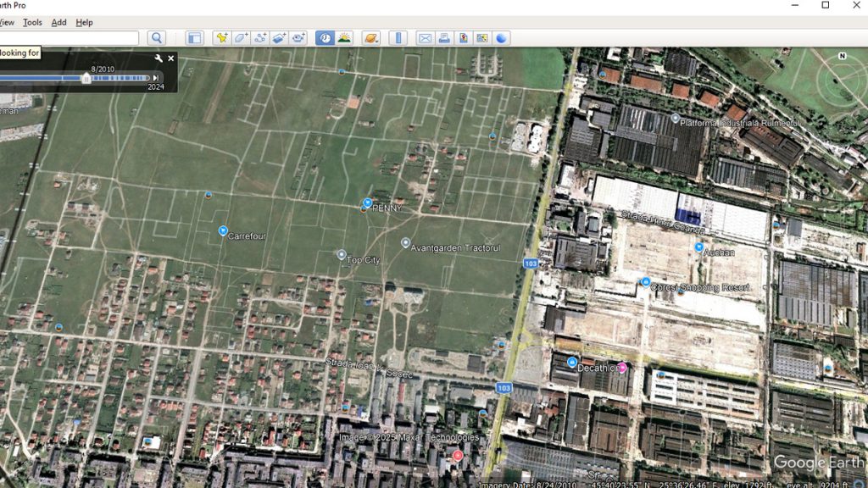Click the Search magnifier button
The height and width of the screenshot is (488, 868).
[157, 37]
